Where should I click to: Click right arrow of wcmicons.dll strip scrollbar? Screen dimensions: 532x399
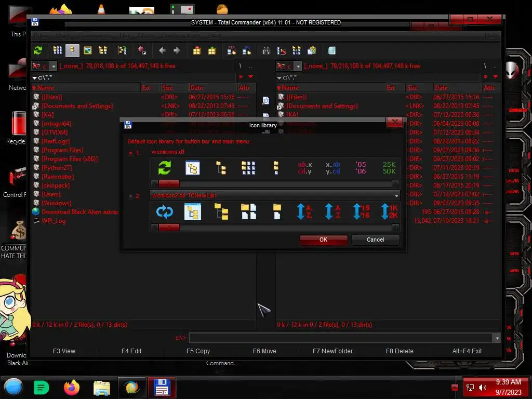click(x=395, y=184)
